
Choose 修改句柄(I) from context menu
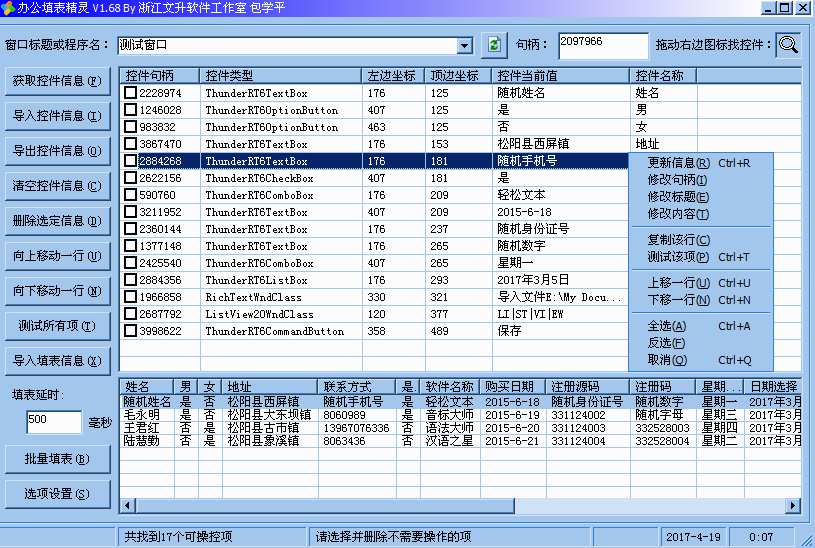pos(700,180)
